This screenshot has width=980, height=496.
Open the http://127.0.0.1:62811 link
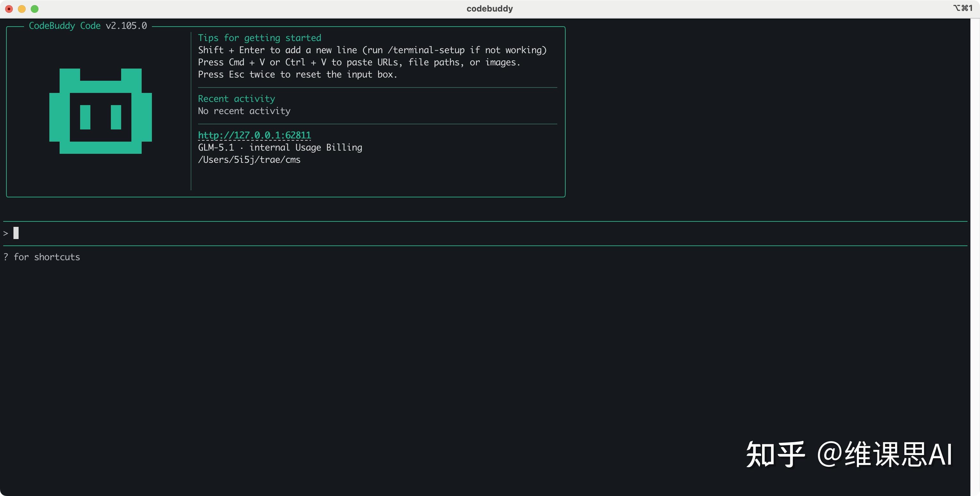(254, 136)
